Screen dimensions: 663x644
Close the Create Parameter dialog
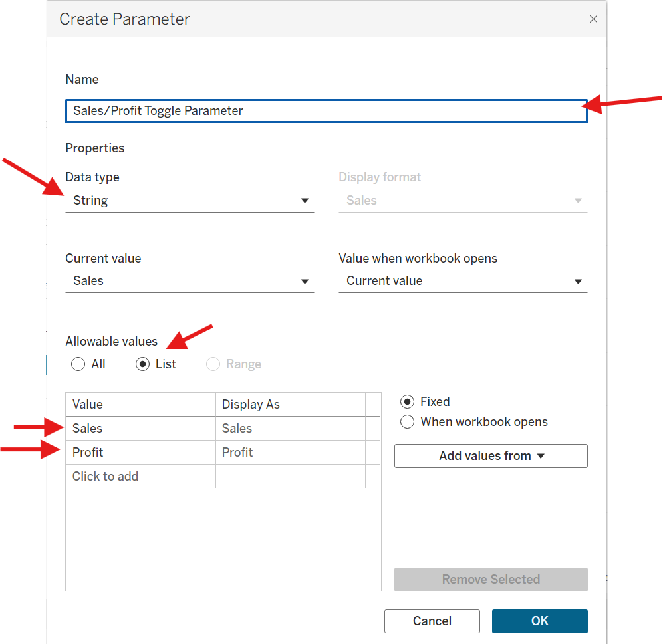[593, 19]
